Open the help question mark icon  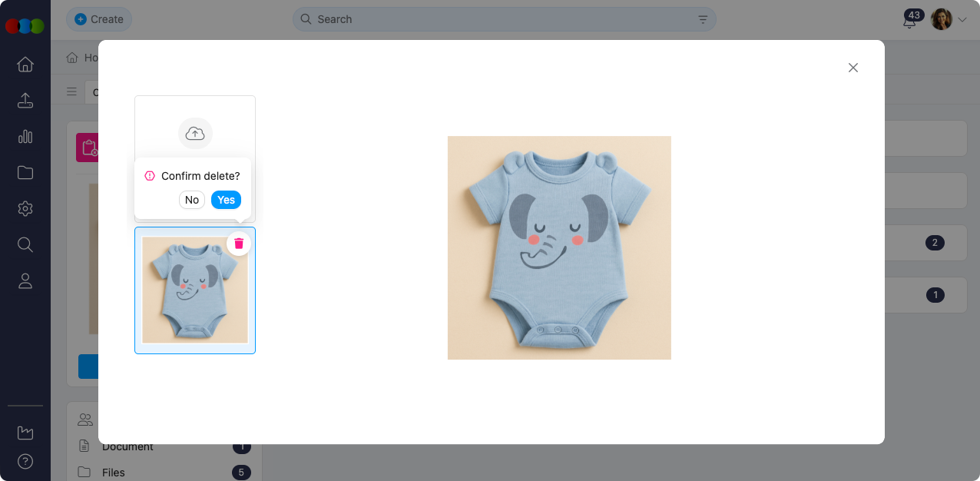tap(25, 462)
